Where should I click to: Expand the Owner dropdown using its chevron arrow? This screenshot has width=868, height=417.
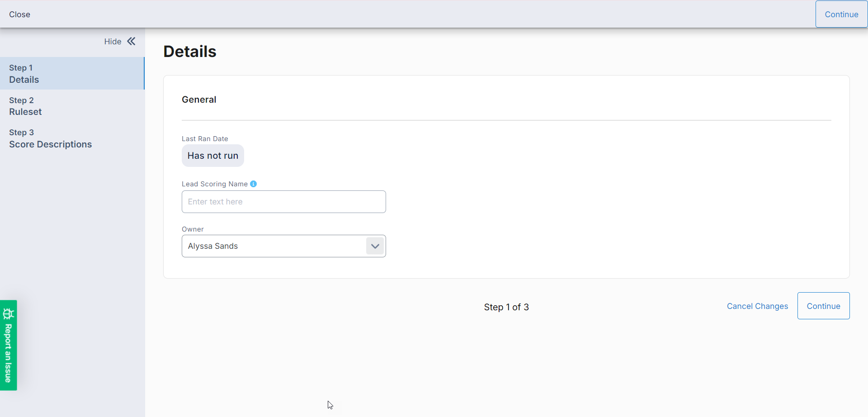375,246
